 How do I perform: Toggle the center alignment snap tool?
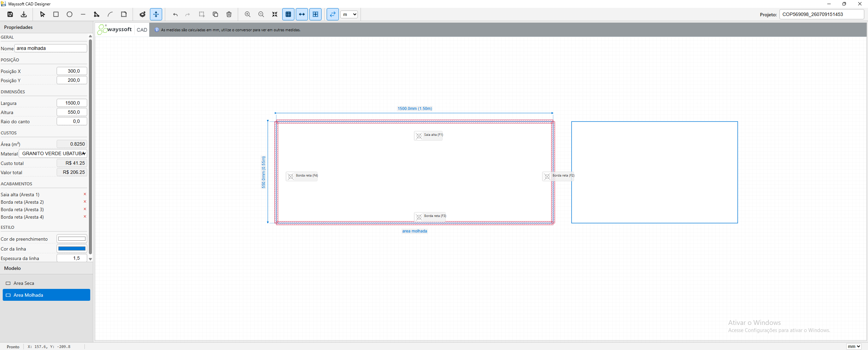pyautogui.click(x=156, y=14)
